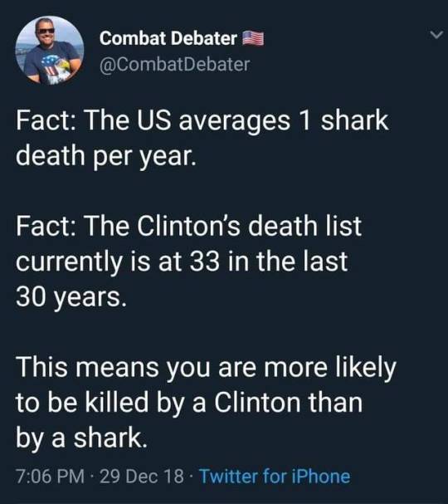Click the line 'currently is at 33 in the last'
The height and width of the screenshot is (504, 448).
(x=182, y=261)
